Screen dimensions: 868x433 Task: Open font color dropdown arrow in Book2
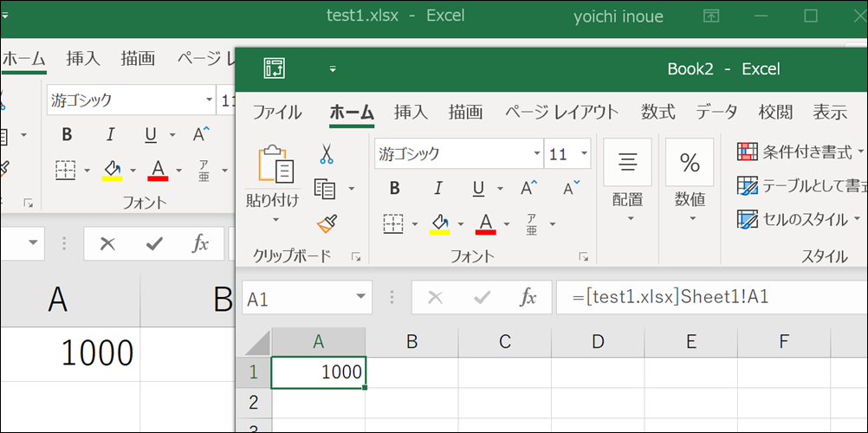click(x=507, y=224)
